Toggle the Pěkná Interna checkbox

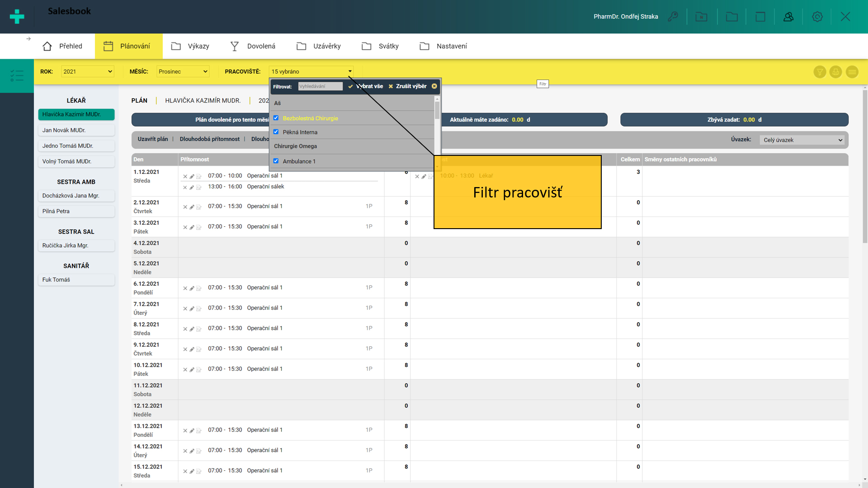[276, 132]
